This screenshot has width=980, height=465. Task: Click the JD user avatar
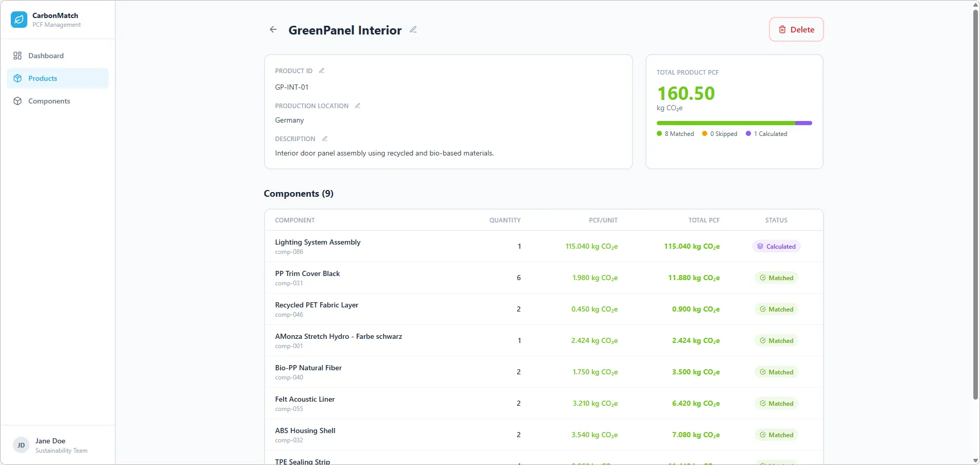21,445
